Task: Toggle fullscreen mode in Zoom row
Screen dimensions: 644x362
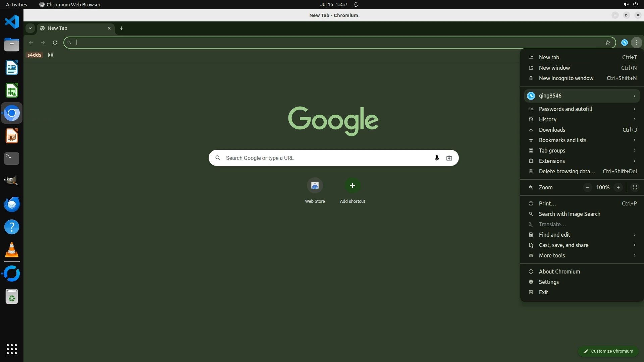Action: click(635, 187)
